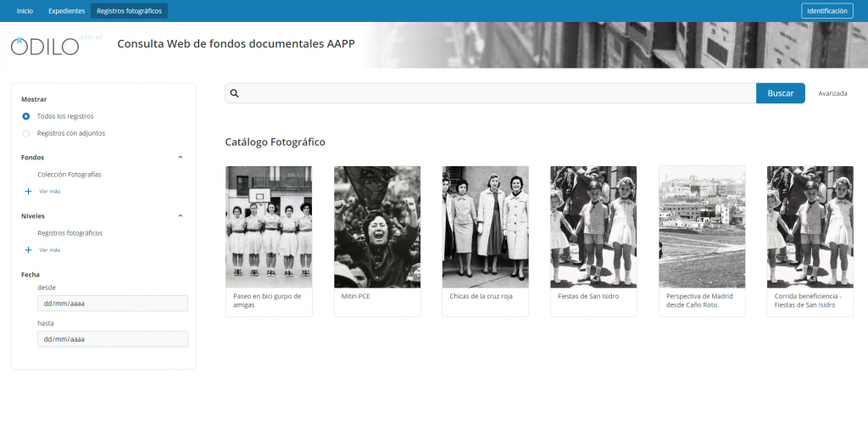Select Todos los registros radio button
Image resolution: width=868 pixels, height=424 pixels.
pyautogui.click(x=26, y=117)
